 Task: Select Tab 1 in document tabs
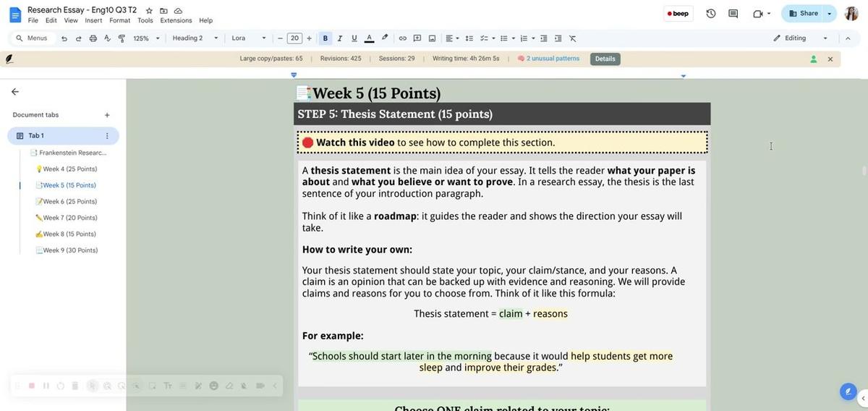[x=63, y=136]
